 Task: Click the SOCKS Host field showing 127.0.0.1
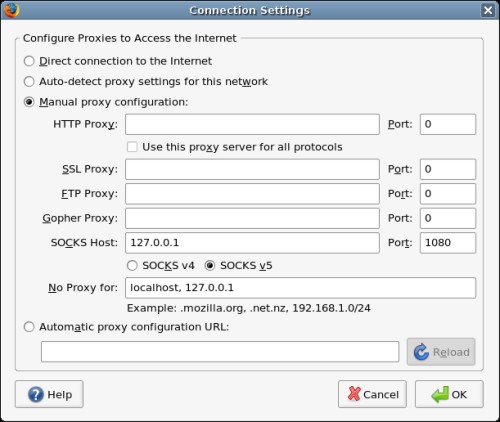(x=252, y=243)
